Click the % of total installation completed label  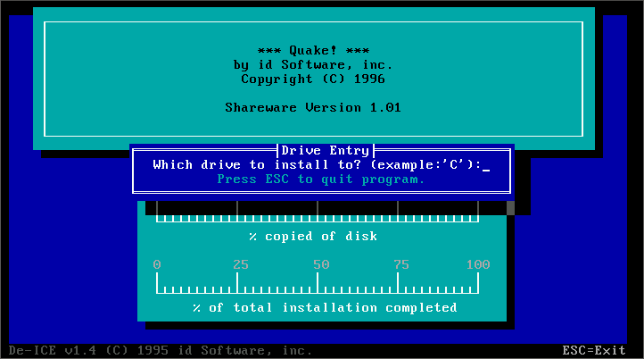click(325, 308)
